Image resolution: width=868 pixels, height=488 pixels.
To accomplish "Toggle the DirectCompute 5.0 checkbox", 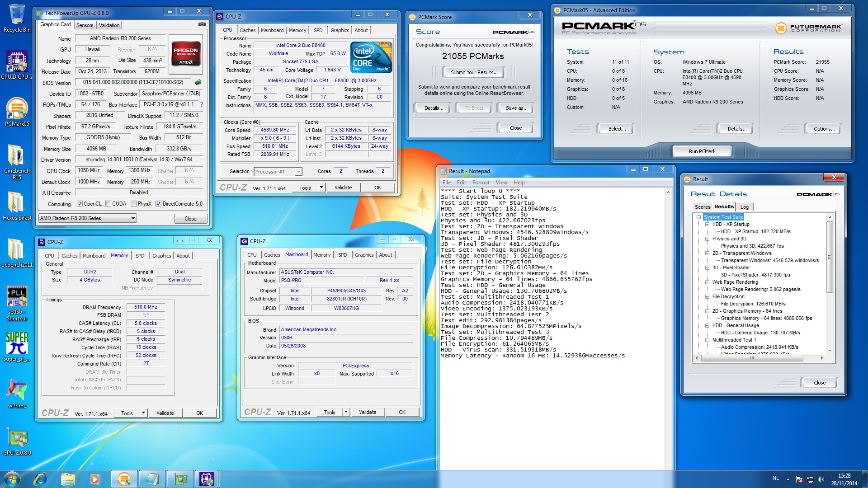I will (x=158, y=204).
